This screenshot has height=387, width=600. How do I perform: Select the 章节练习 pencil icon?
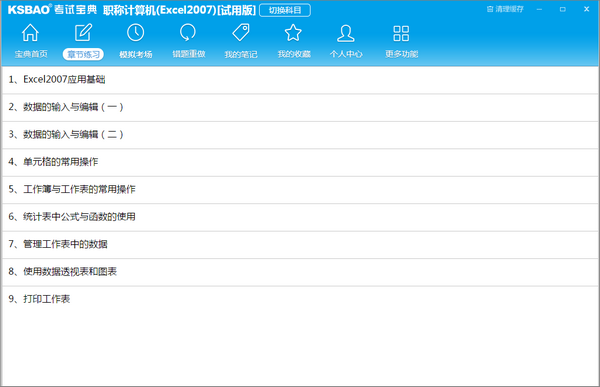[83, 33]
